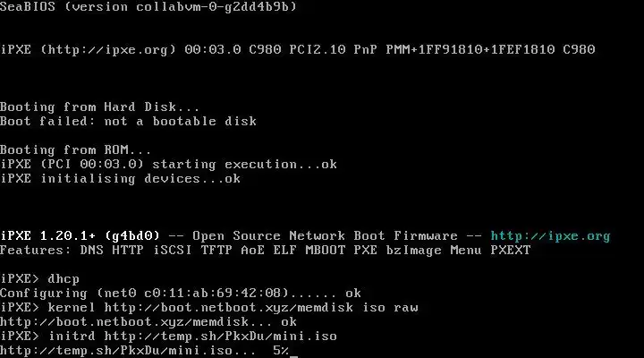Click the 'dhcp' command at iPXE prompt
Viewport: 644px width, 358px height.
(64, 279)
